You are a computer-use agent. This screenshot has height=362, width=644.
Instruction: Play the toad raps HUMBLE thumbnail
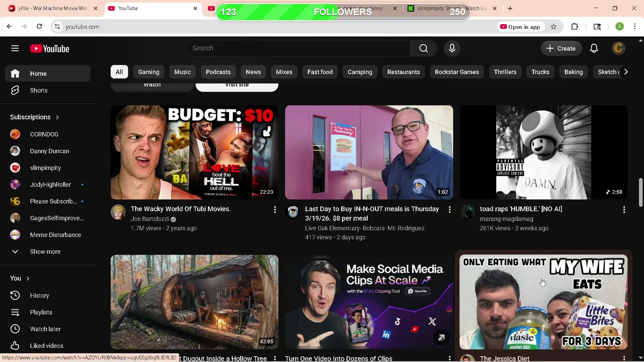click(543, 152)
